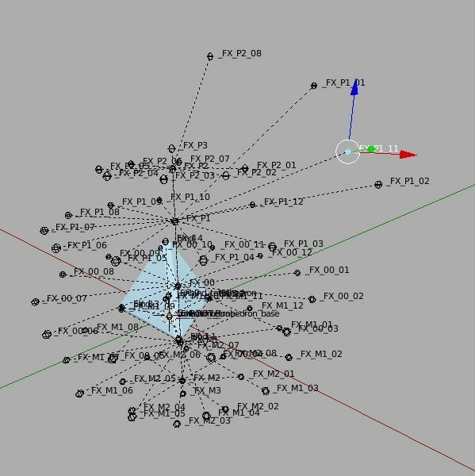Click the _FX_M1_04 label text

coord(239,413)
